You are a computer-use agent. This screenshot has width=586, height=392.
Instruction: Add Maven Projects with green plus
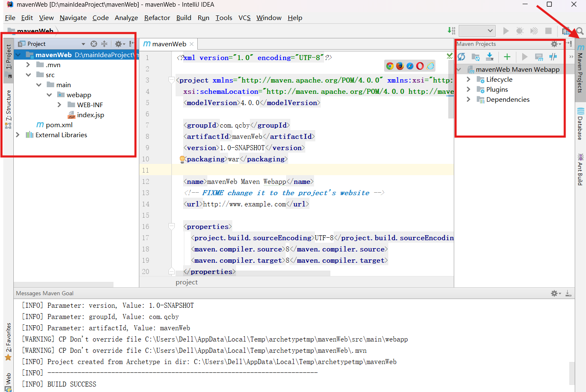click(507, 57)
